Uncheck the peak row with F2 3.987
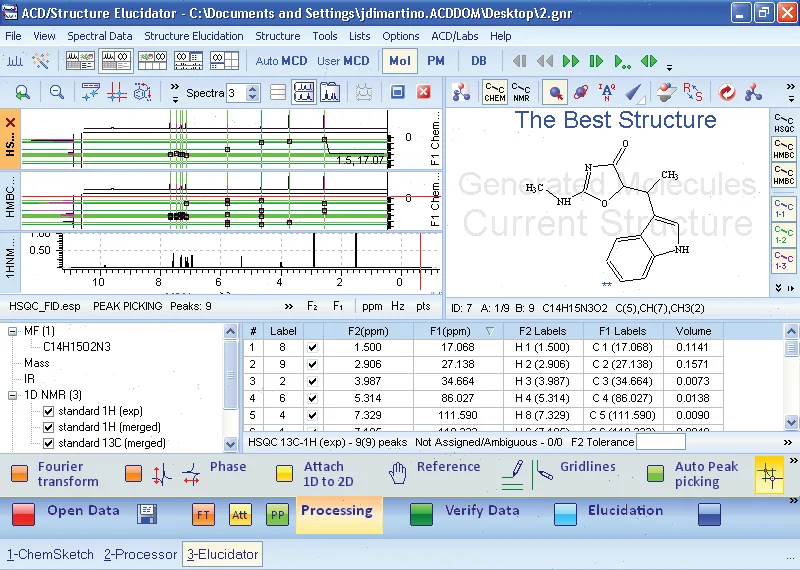This screenshot has height=570, width=800. coord(312,381)
